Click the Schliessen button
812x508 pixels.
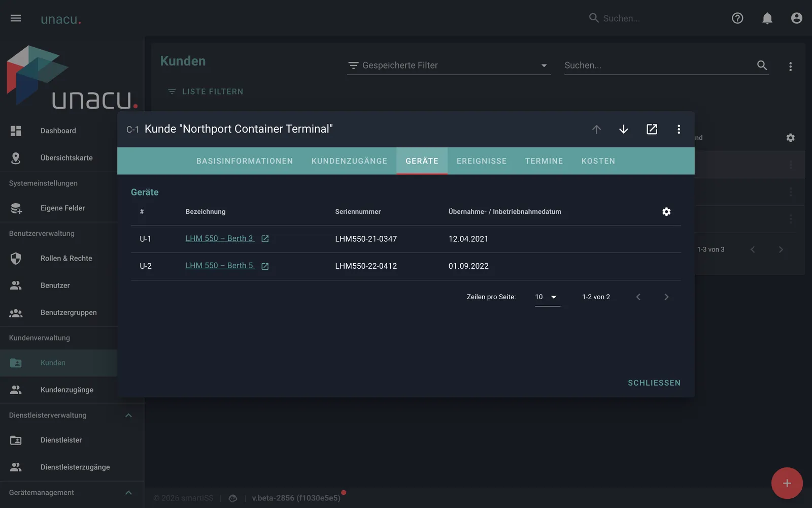pos(654,383)
